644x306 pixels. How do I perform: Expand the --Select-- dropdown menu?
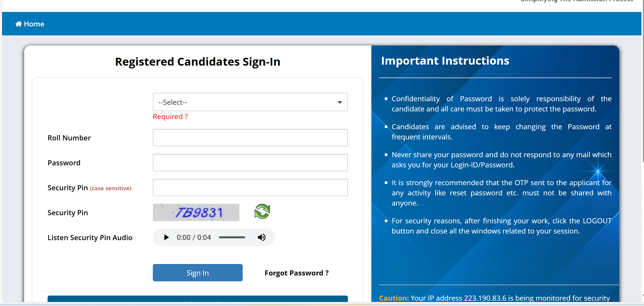(x=250, y=101)
